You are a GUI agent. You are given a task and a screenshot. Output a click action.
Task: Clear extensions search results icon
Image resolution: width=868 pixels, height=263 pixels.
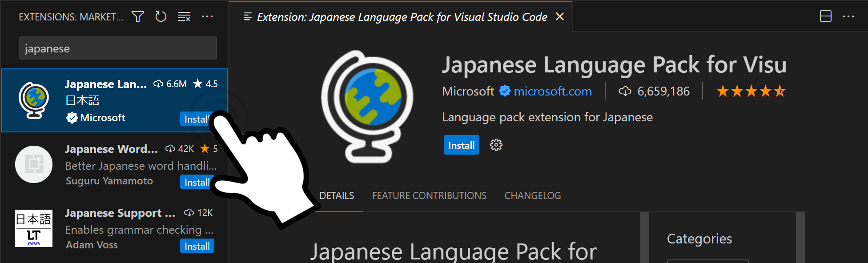tap(184, 17)
